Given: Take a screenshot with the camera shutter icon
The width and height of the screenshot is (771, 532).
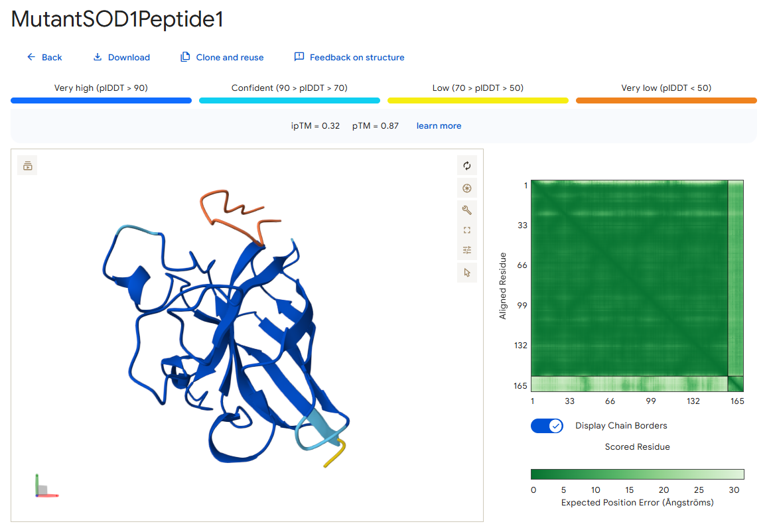Looking at the screenshot, I should [466, 188].
